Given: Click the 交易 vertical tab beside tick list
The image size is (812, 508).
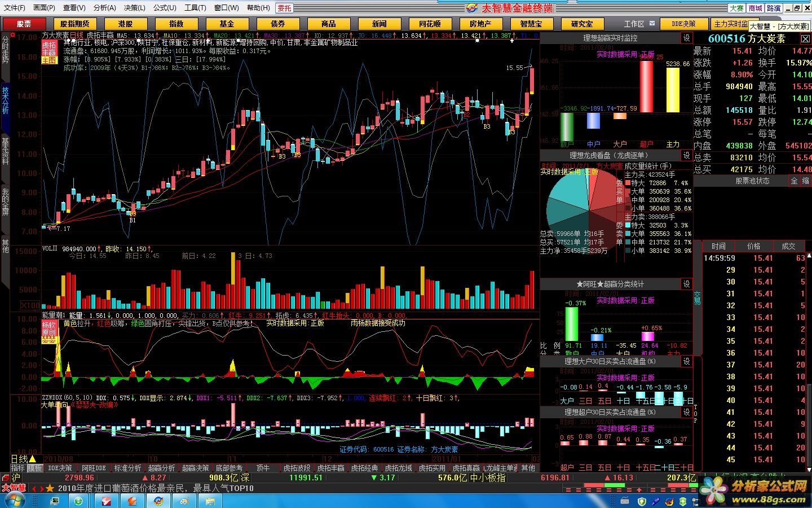Looking at the screenshot, I should (698, 298).
